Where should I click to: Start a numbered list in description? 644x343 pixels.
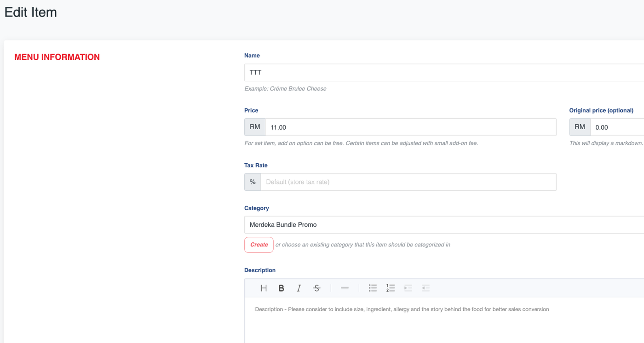tap(391, 288)
